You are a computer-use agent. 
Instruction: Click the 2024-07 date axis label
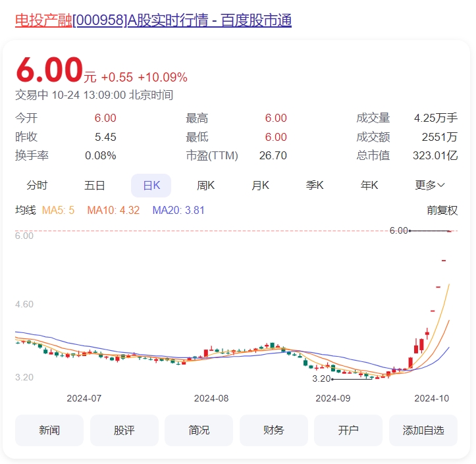tap(84, 398)
